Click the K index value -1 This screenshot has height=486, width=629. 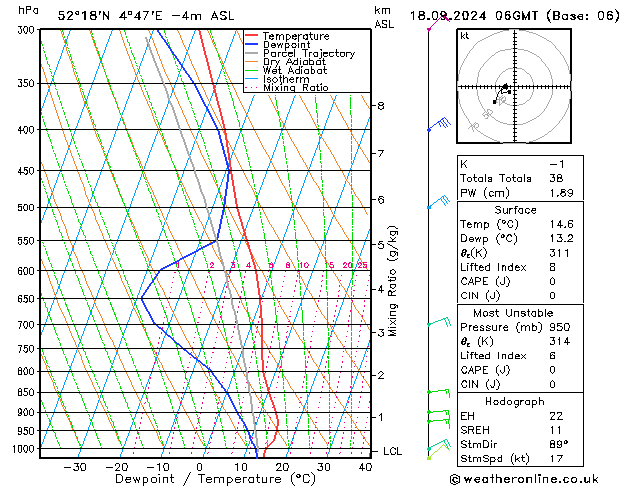coord(557,164)
